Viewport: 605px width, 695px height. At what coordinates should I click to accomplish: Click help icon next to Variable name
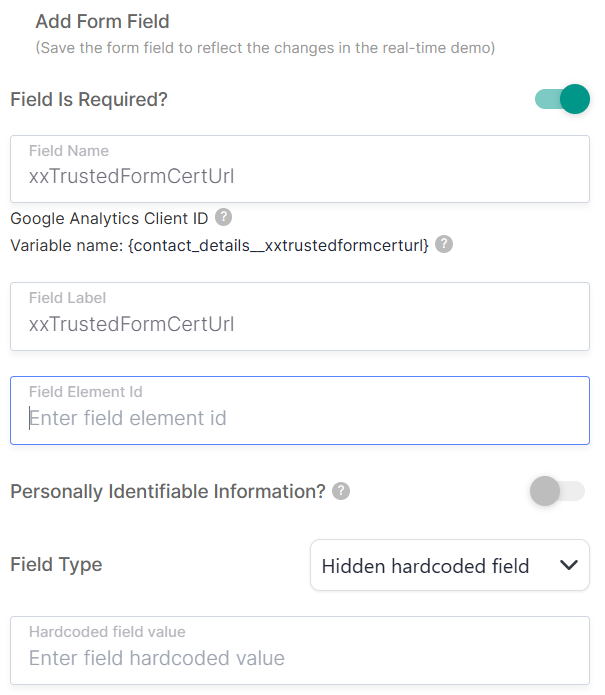point(444,244)
